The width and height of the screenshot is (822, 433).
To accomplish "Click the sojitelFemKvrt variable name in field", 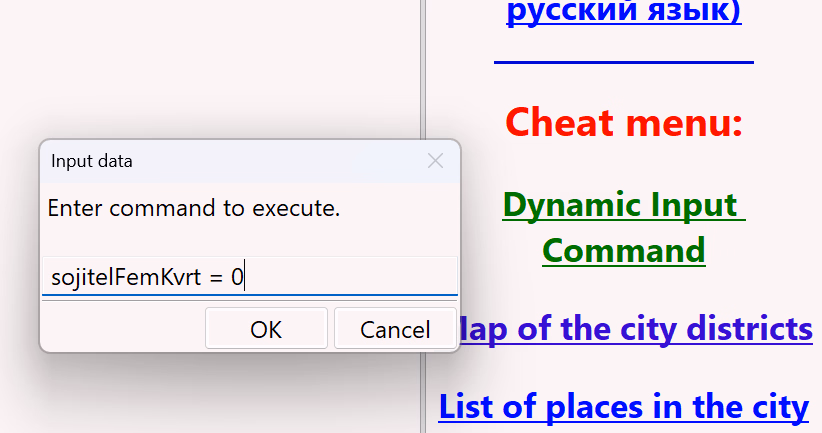I will pos(122,276).
